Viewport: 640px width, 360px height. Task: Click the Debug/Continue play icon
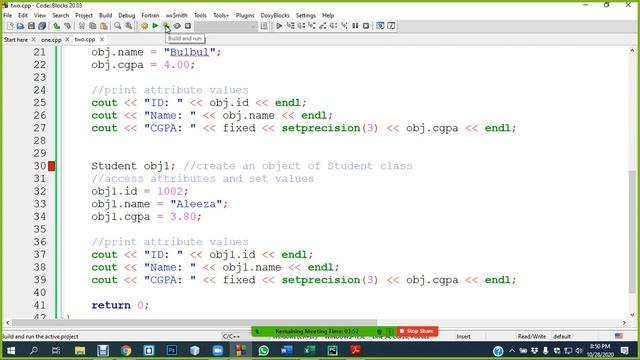tap(279, 26)
